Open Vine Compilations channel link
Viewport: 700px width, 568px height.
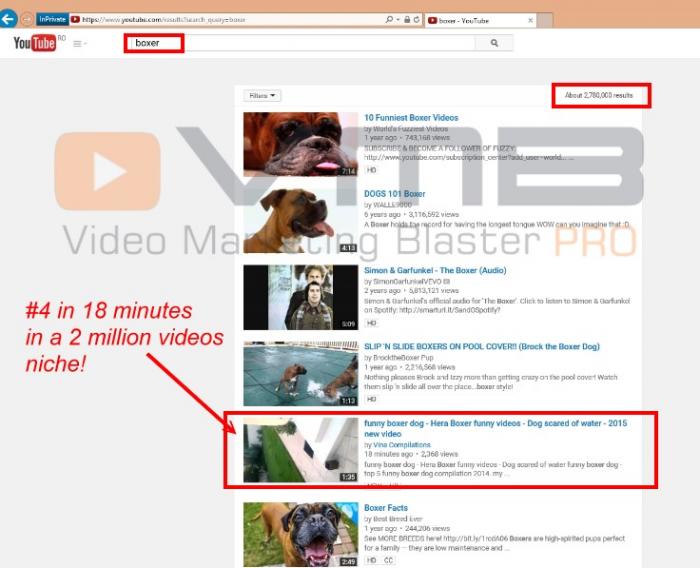coord(402,445)
